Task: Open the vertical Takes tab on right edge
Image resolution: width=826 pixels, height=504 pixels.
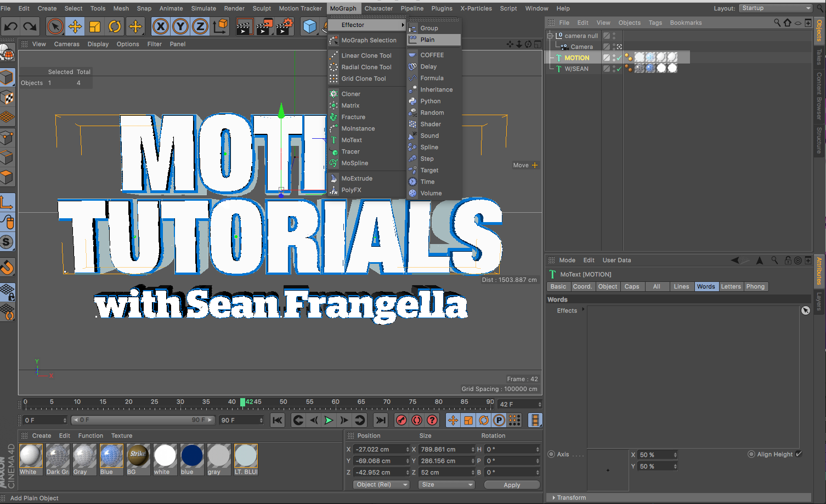Action: point(819,56)
